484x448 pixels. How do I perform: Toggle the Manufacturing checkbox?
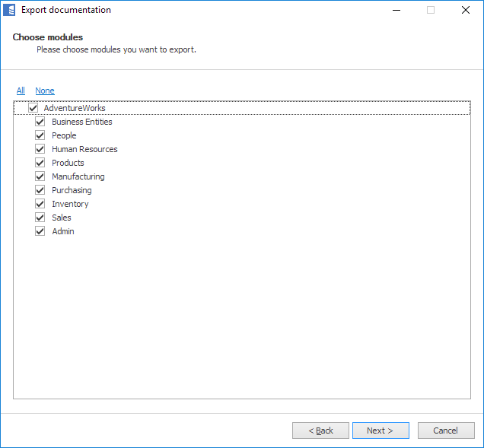click(x=40, y=176)
